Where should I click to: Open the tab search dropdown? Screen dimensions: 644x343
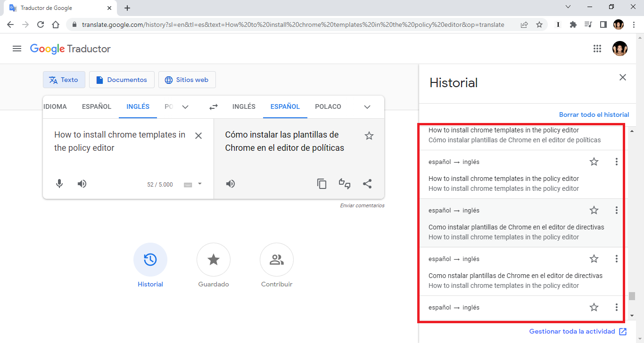(568, 7)
